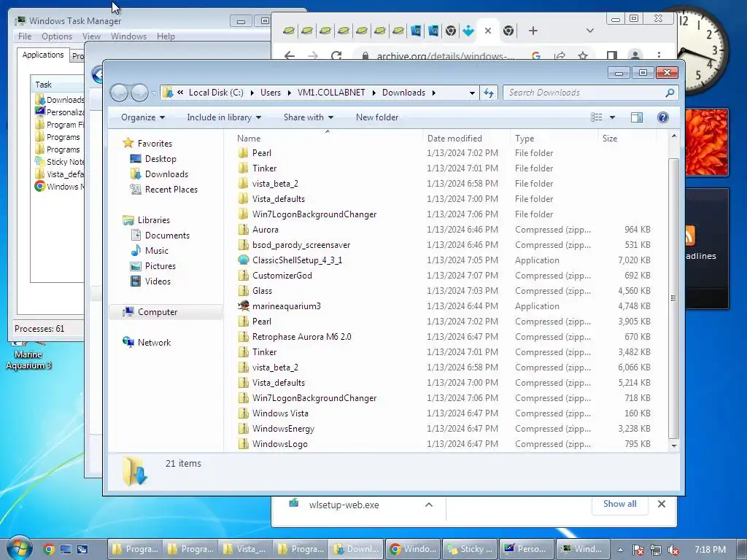Select the ClassicShellSetup_4_3_1 application icon
This screenshot has width=747, height=560.
click(x=244, y=260)
